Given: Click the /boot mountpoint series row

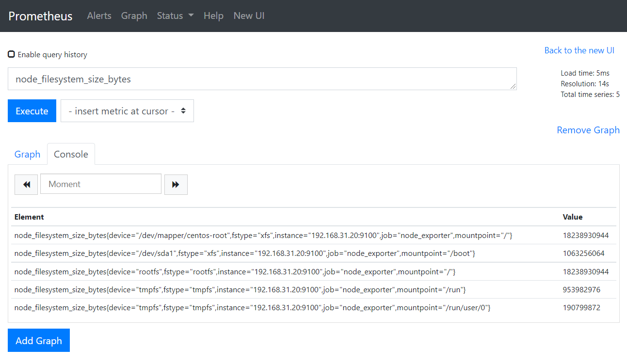Looking at the screenshot, I should click(x=244, y=253).
